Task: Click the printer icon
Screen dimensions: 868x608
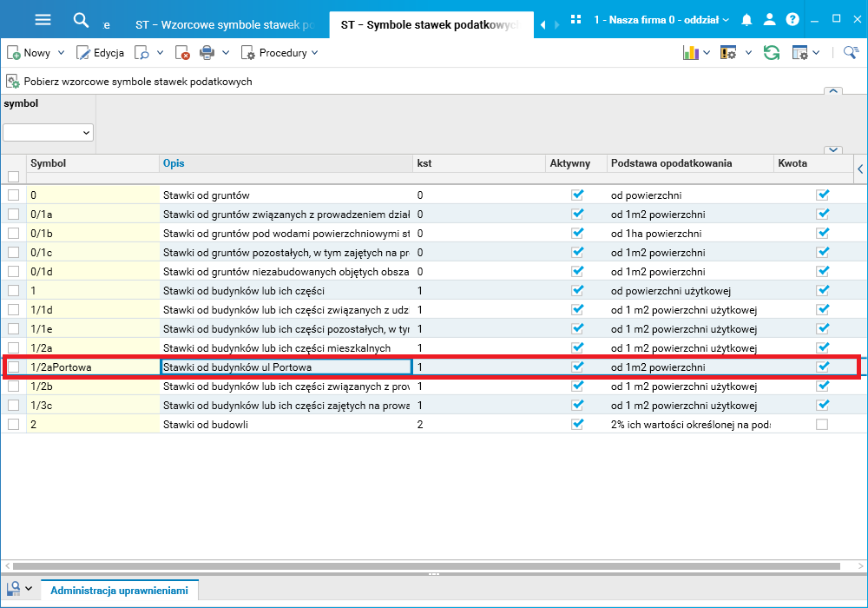Action: click(207, 53)
